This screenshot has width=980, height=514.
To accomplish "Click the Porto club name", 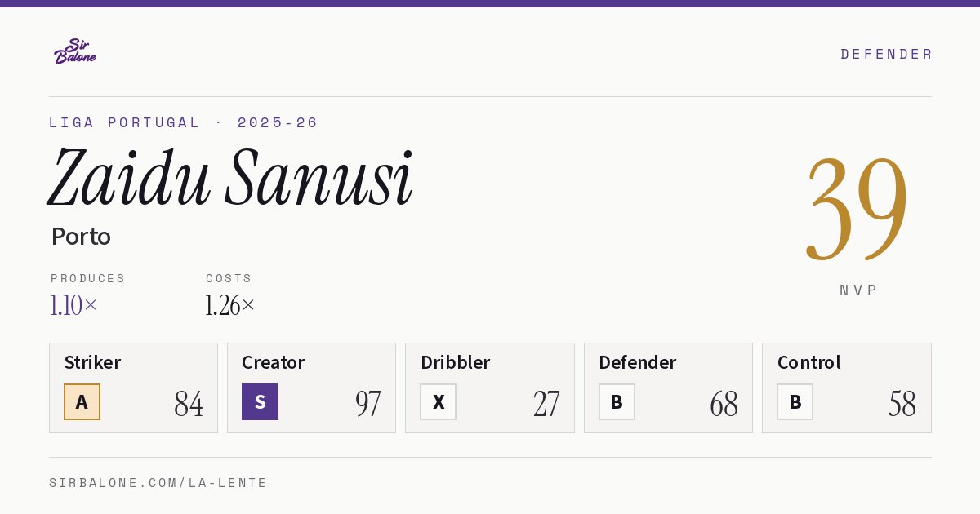I will coord(81,237).
